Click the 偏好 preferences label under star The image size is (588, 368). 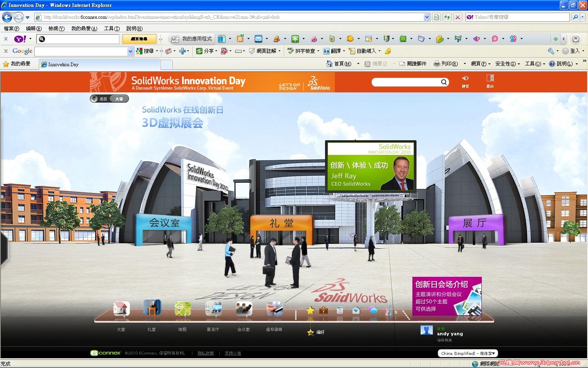pyautogui.click(x=321, y=332)
